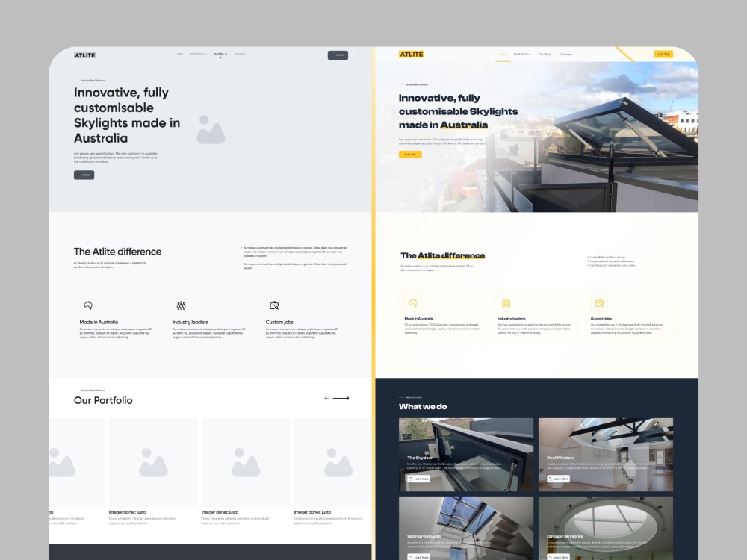This screenshot has height=560, width=747.
Task: Click the yellow ATLITE logo in the colored design
Action: (x=411, y=55)
